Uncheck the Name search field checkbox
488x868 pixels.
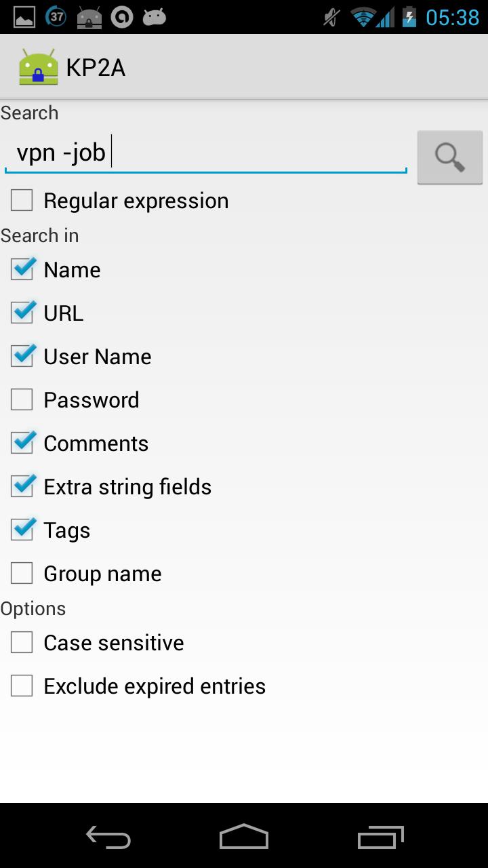(22, 270)
